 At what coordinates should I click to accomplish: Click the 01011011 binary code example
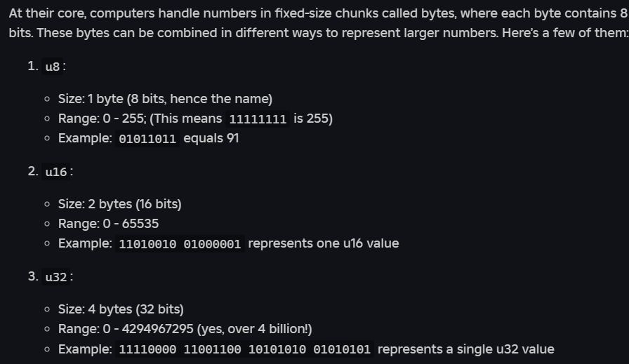tap(147, 139)
